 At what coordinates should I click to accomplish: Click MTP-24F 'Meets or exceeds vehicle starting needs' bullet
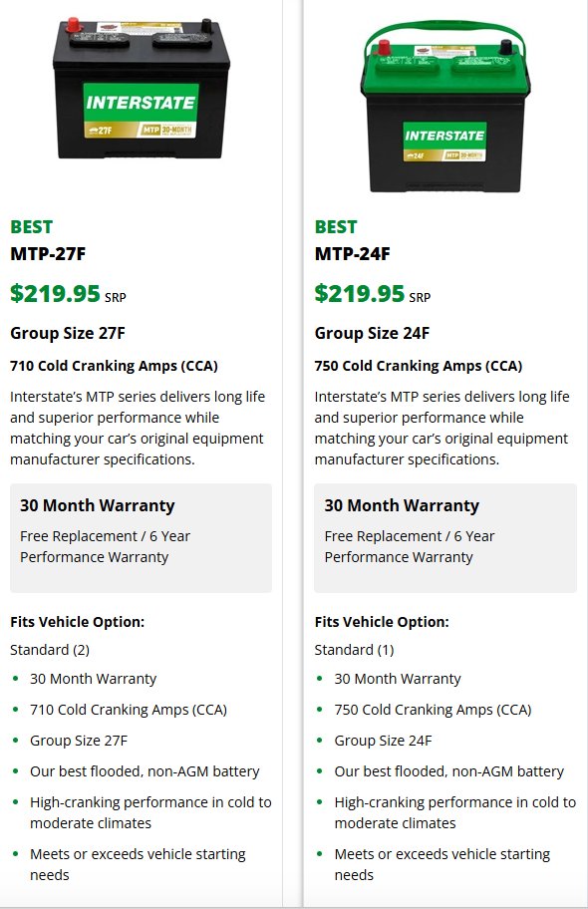point(442,864)
